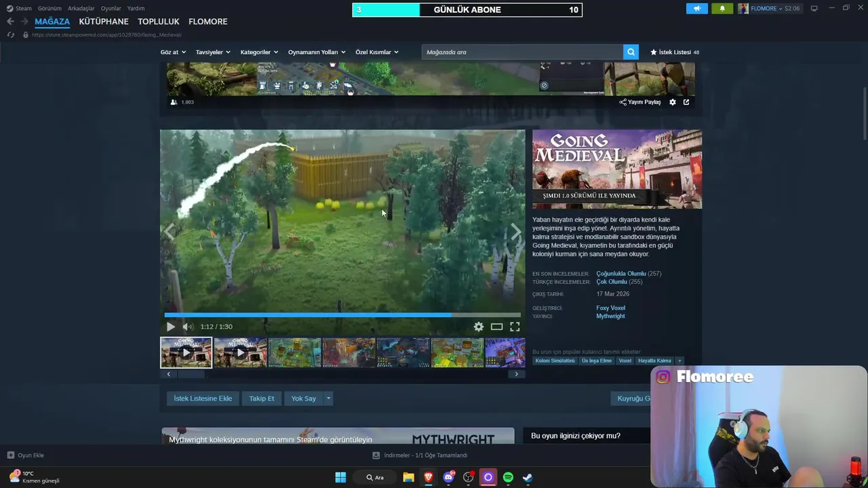Open Çok Olumlu Turkish reviews link
The width and height of the screenshot is (868, 488).
612,282
